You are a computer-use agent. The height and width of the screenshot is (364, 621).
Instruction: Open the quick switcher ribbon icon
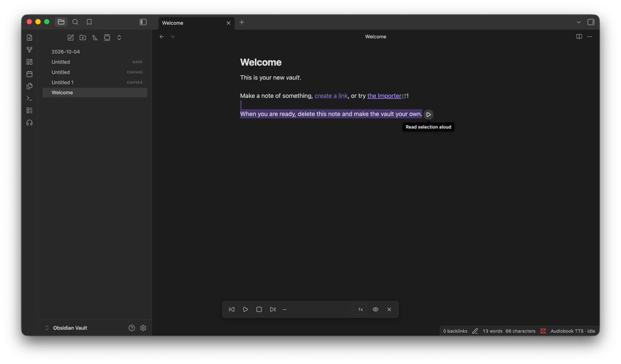click(30, 38)
